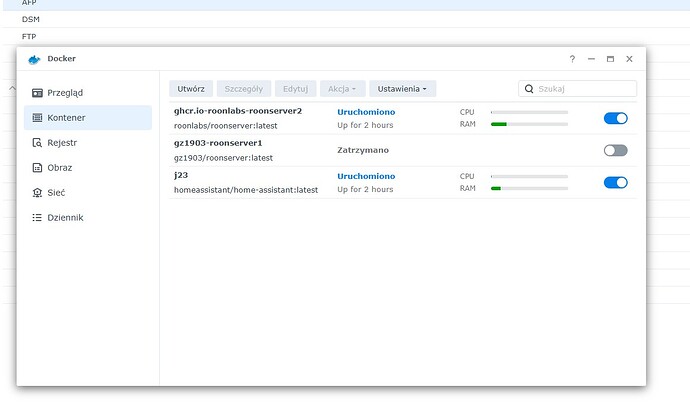Select container ghcr.io-roonlabs-roonserver2 name

point(238,111)
